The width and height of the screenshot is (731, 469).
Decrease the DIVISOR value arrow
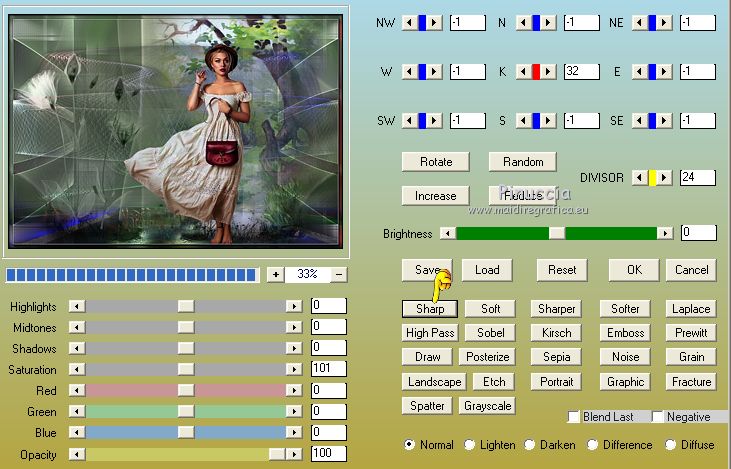(640, 178)
